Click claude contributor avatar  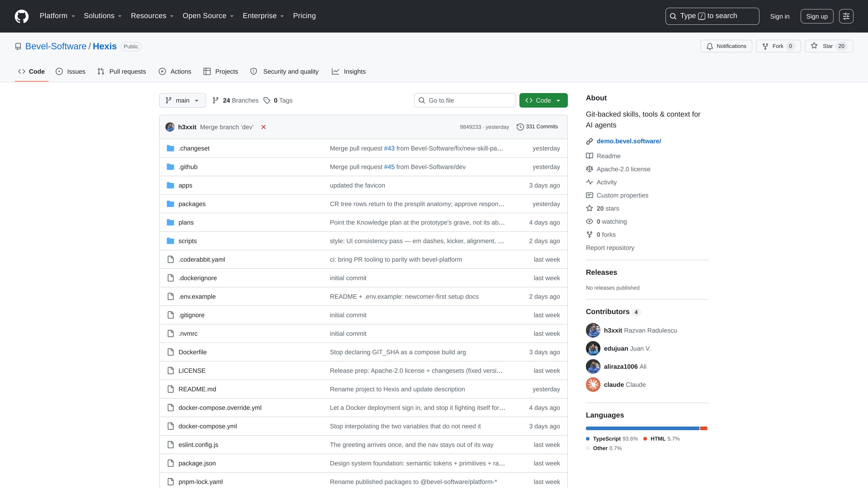[x=593, y=385]
